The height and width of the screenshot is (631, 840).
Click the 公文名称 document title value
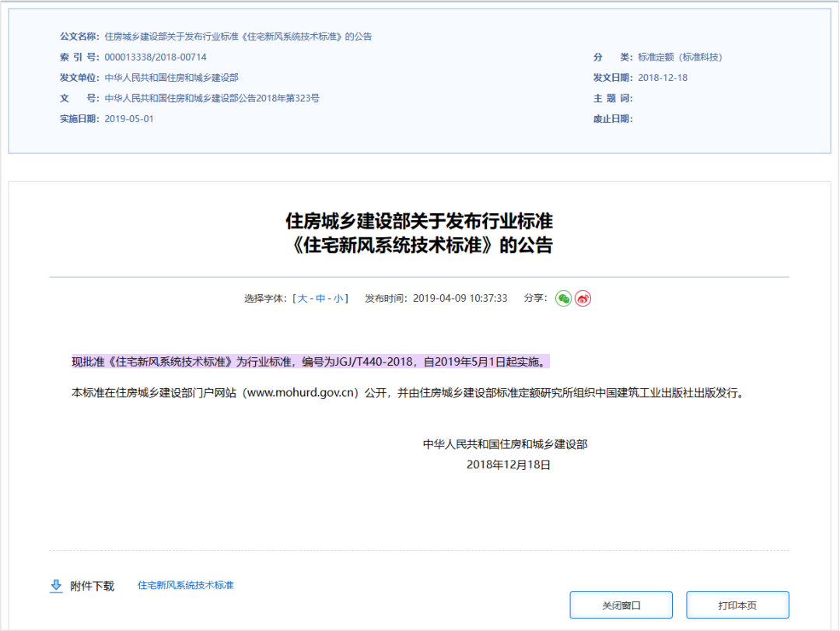[x=238, y=37]
